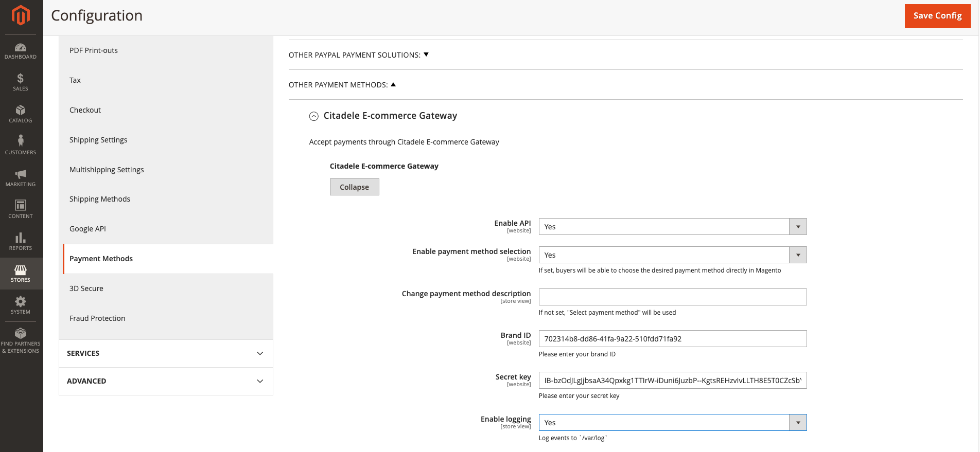Open Find Partners & Extensions icon
The height and width of the screenshot is (452, 980).
[x=21, y=340]
